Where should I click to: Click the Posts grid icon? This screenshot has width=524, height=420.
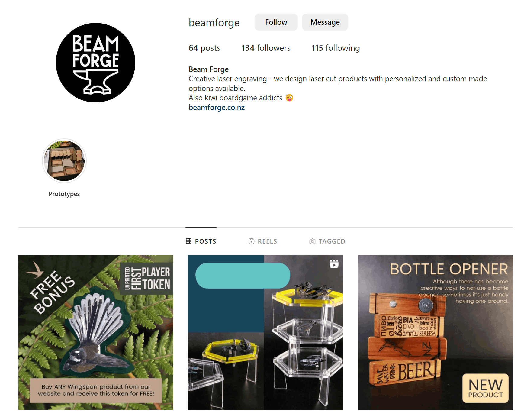click(189, 241)
